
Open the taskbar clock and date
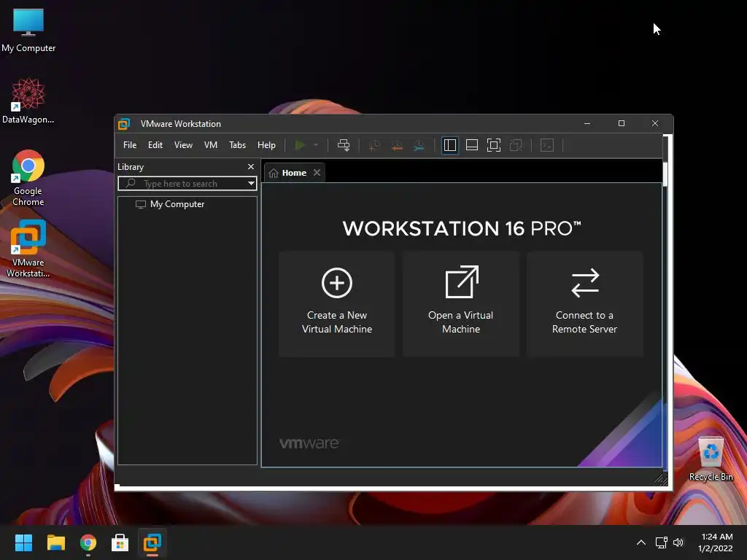716,542
